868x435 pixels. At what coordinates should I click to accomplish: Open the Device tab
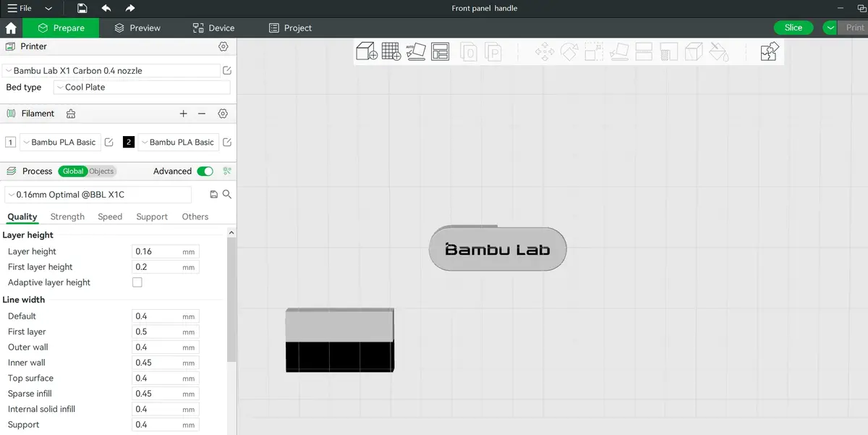click(213, 28)
